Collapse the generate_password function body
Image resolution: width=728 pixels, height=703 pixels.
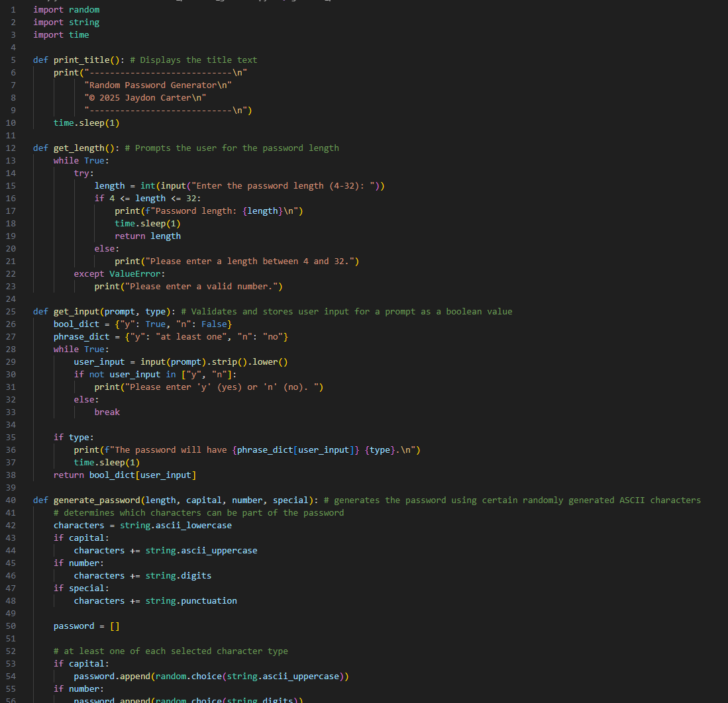(24, 500)
